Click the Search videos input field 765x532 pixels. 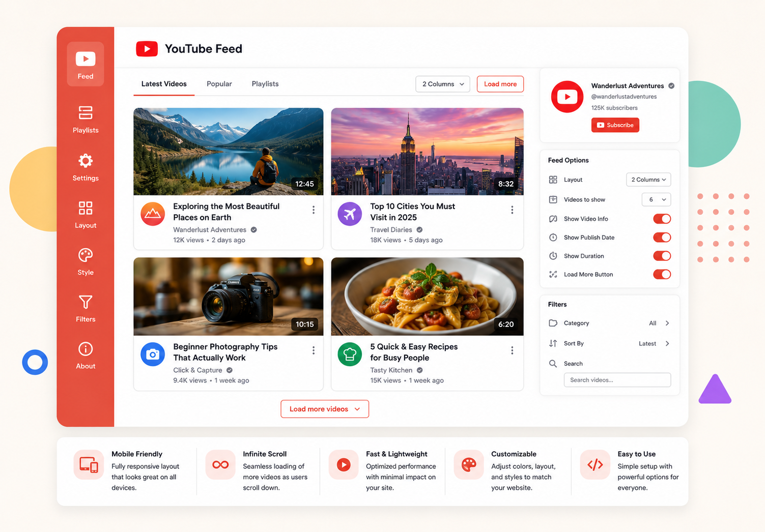pyautogui.click(x=617, y=380)
